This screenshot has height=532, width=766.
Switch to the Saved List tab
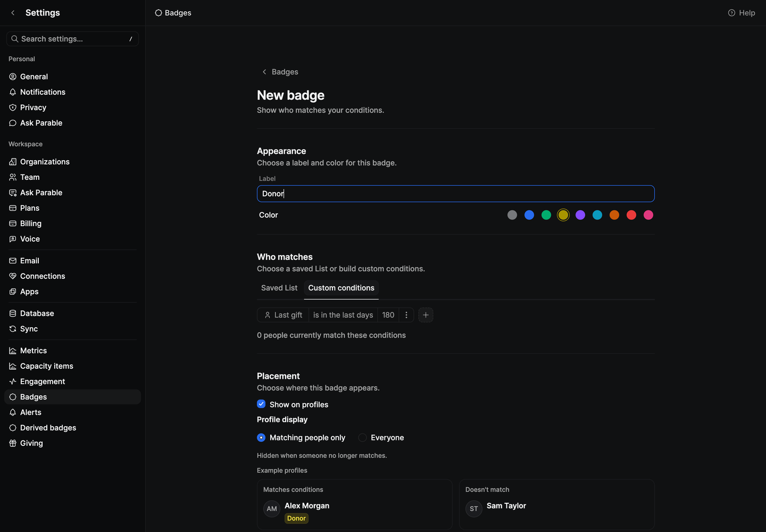point(279,288)
